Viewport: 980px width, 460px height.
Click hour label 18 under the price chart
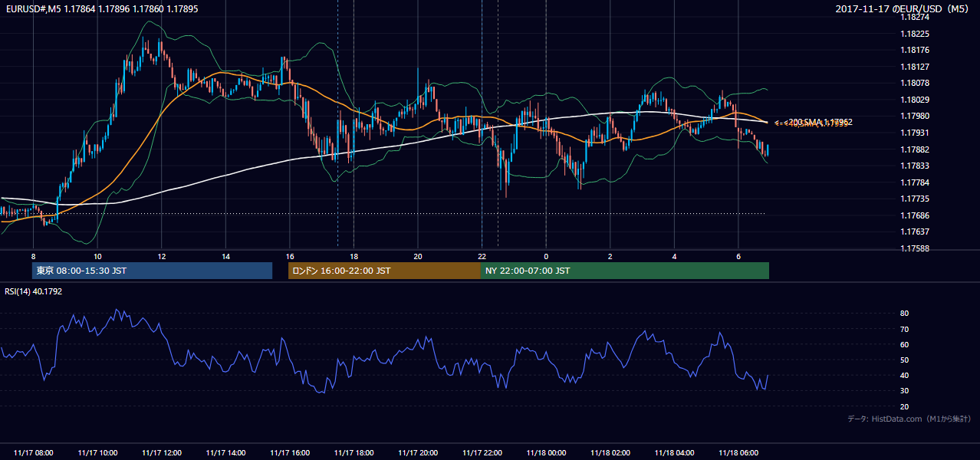[x=354, y=256]
